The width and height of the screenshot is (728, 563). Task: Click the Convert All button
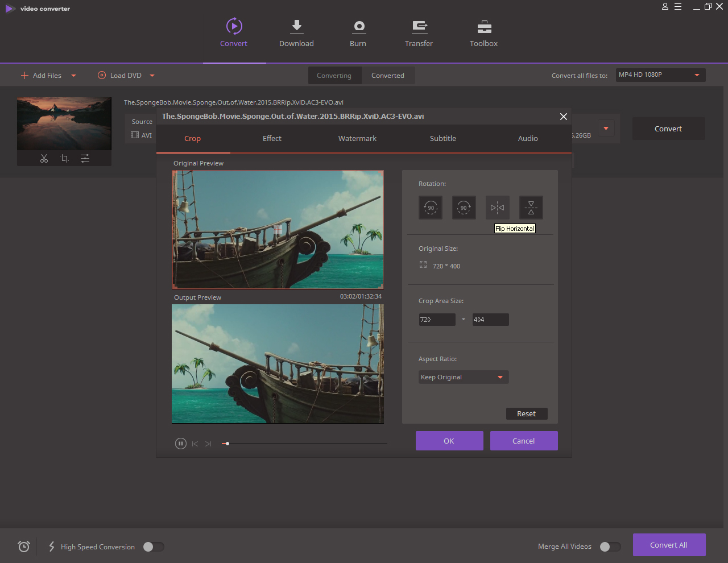click(669, 545)
